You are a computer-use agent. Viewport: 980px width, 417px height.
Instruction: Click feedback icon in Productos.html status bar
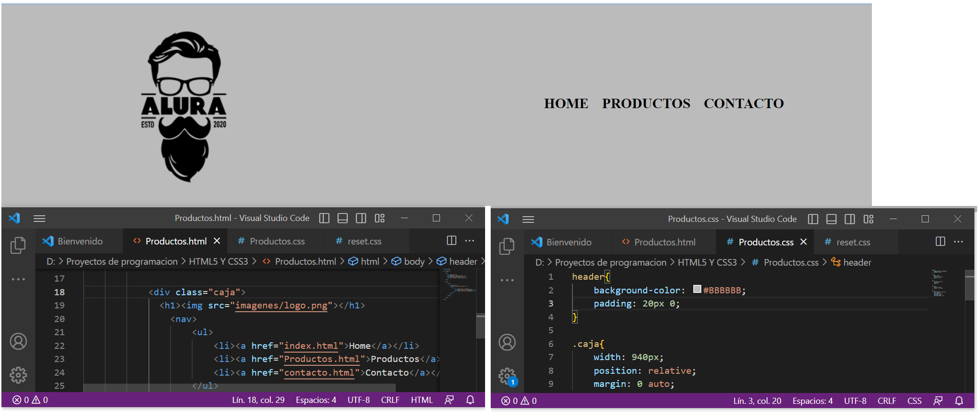pyautogui.click(x=449, y=400)
